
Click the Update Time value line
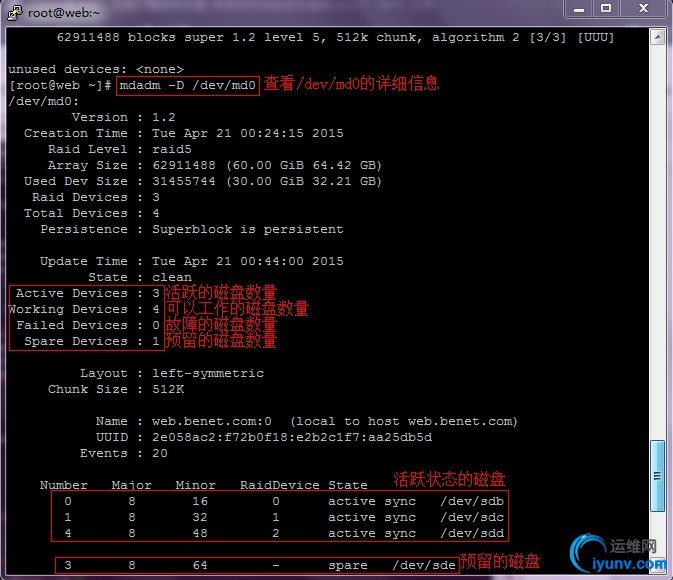tap(192, 261)
